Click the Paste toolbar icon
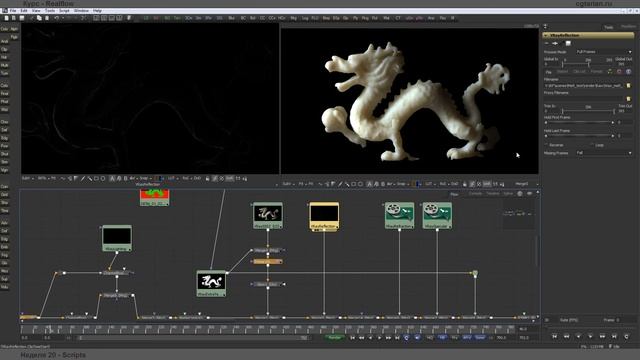 [x=47, y=18]
